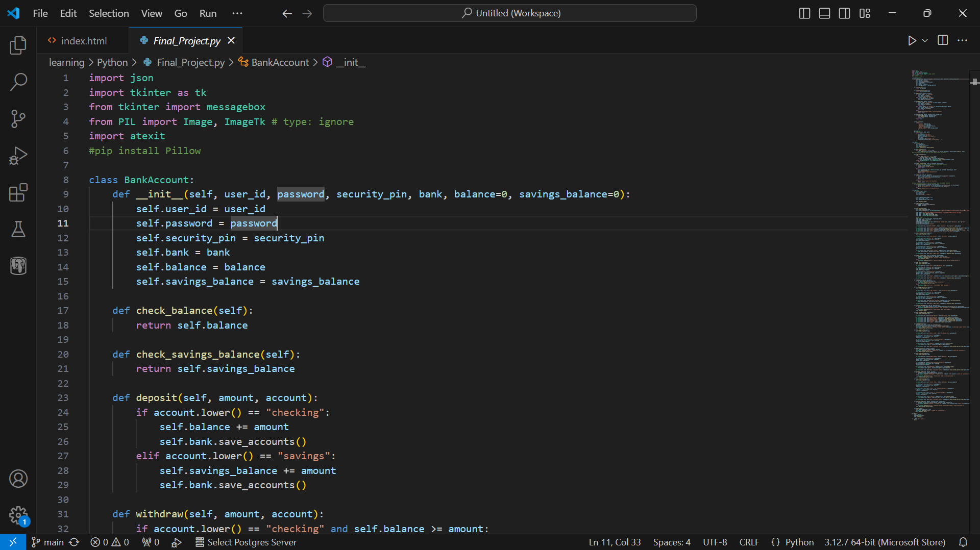
Task: Click the workspace search command box
Action: 509,13
